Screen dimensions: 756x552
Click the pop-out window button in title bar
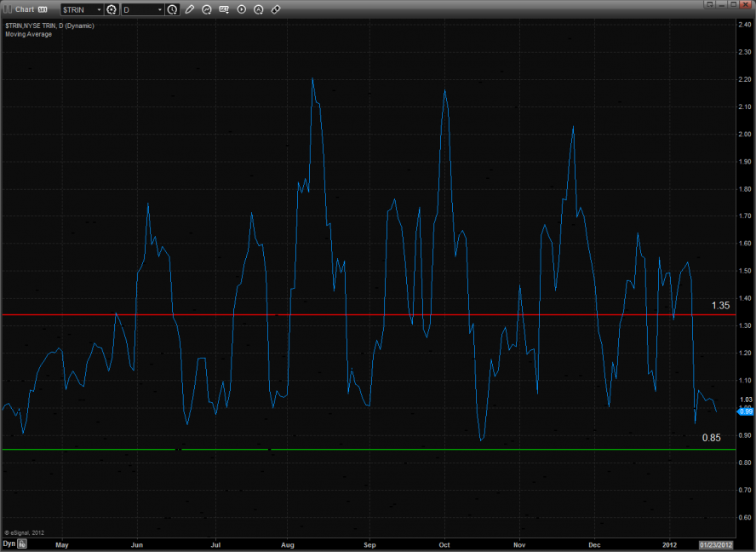[x=709, y=4]
